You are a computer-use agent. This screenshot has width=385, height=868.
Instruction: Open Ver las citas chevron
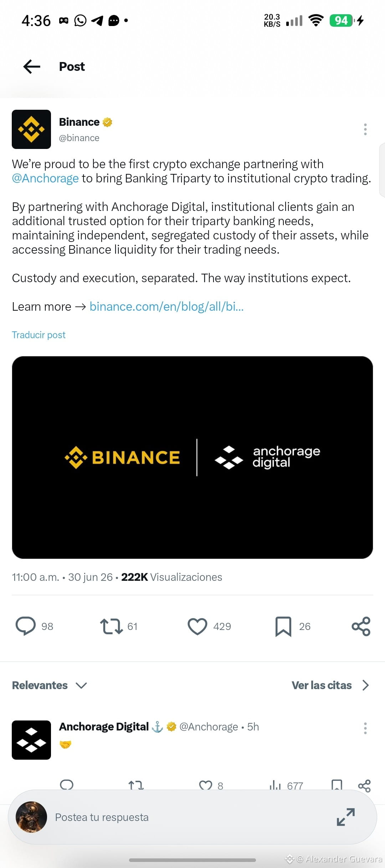pyautogui.click(x=366, y=685)
